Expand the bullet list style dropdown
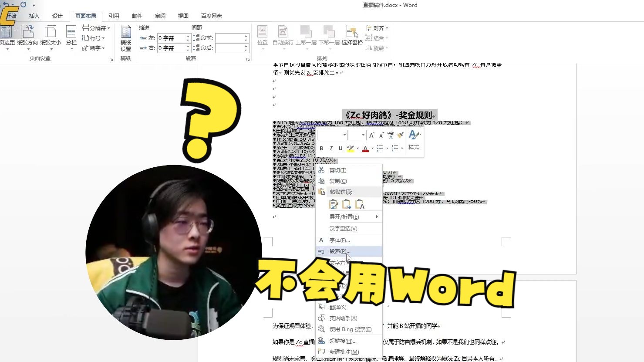The width and height of the screenshot is (644, 362). coord(387,149)
